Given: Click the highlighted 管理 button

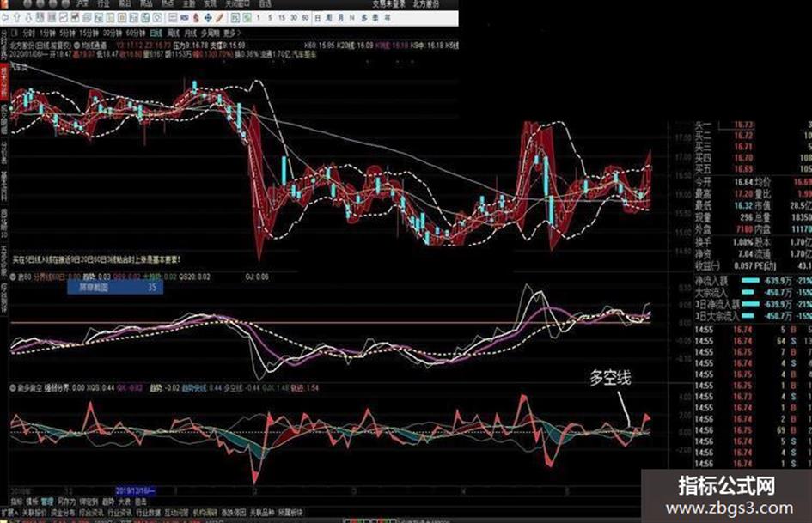Looking at the screenshot, I should point(47,502).
